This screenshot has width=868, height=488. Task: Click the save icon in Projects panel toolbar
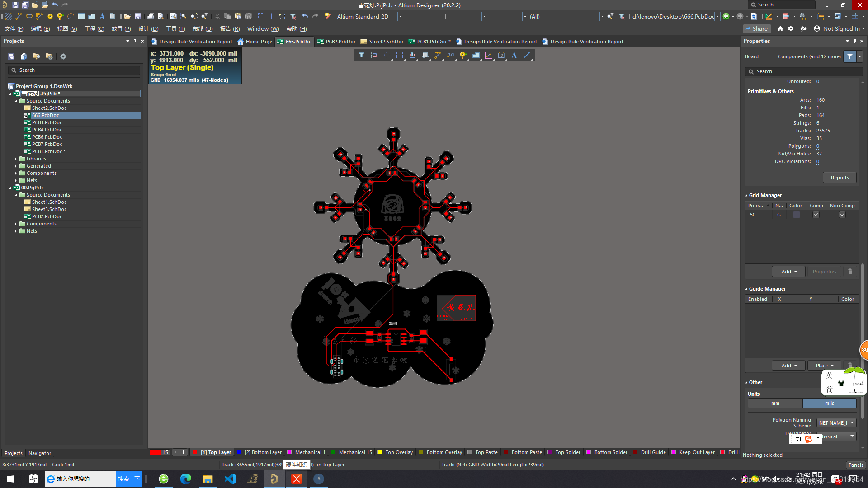[x=11, y=56]
